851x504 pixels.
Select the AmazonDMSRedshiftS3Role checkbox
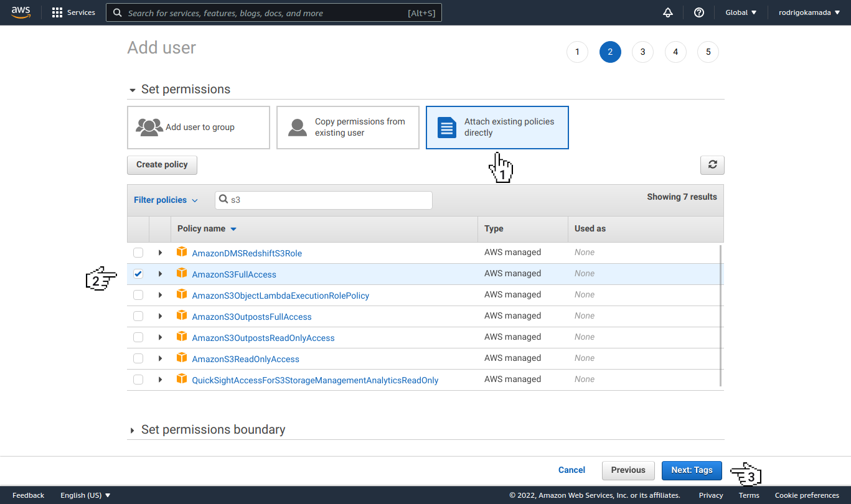pyautogui.click(x=138, y=252)
